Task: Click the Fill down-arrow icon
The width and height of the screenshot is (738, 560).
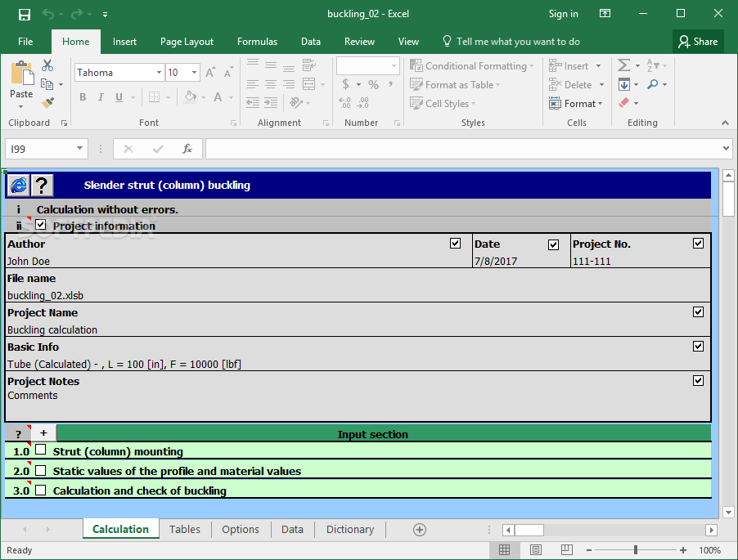Action: tap(624, 85)
